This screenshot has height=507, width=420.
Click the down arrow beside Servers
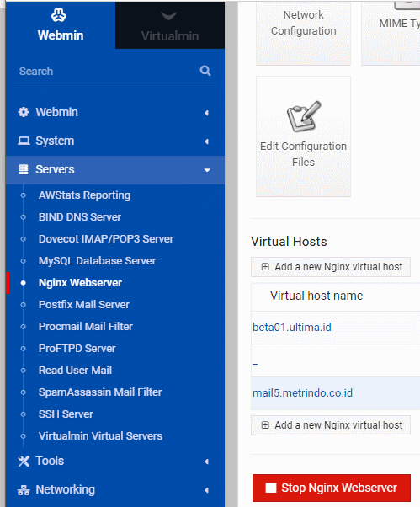coord(207,170)
